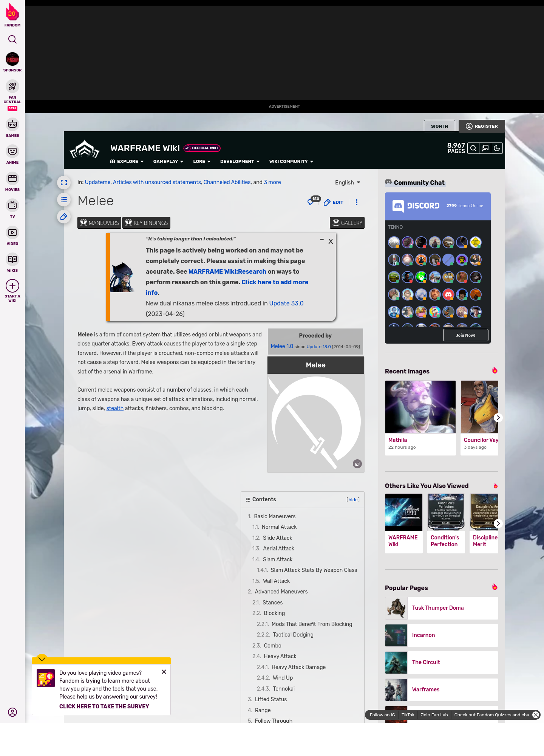This screenshot has width=544, height=756.
Task: Open the English language dropdown
Action: point(348,183)
